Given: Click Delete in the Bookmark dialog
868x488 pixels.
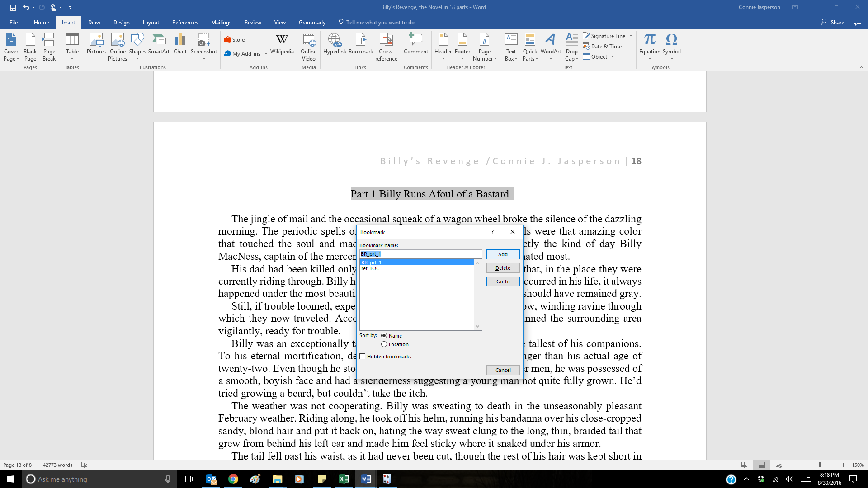Looking at the screenshot, I should point(503,268).
